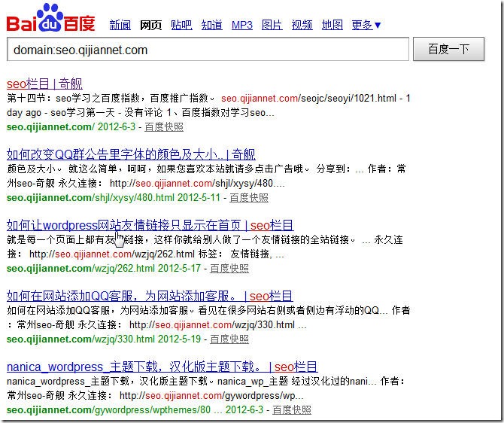View 百度快照 for the 2012-5-11 result
The width and height of the screenshot is (504, 423).
[x=249, y=197]
